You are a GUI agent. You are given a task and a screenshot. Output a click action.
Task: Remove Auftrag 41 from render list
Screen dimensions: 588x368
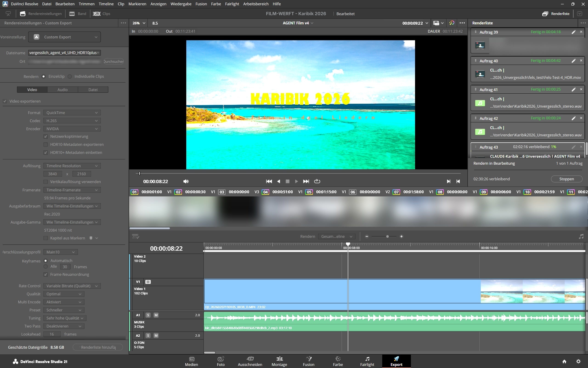[581, 89]
